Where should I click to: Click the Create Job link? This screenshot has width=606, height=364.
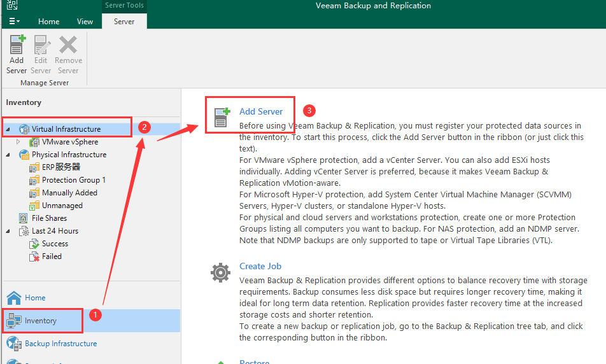[260, 266]
